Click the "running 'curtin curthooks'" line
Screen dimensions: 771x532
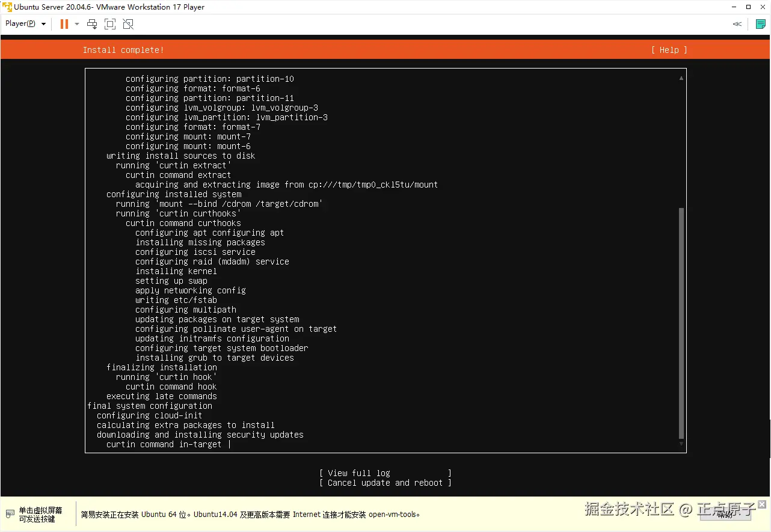pos(179,213)
